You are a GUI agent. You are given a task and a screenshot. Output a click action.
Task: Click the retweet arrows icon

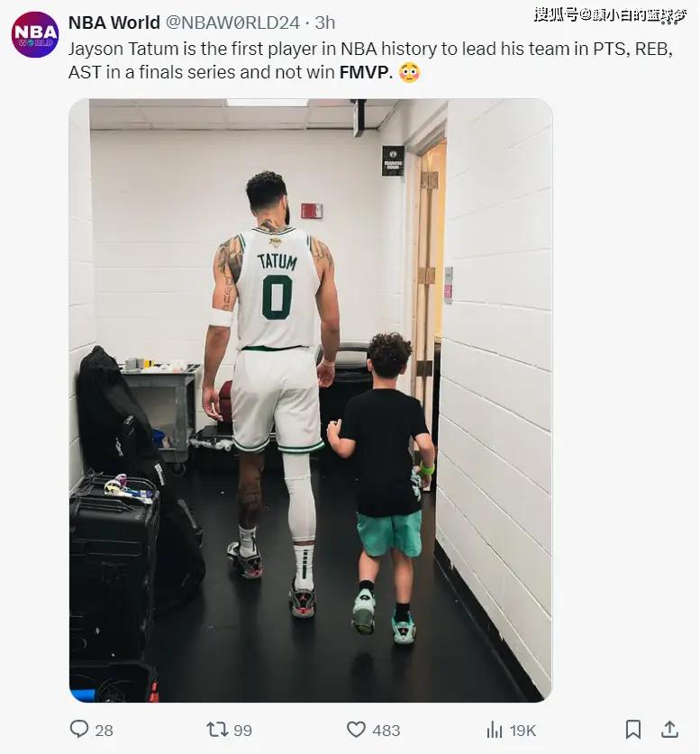coord(217,730)
